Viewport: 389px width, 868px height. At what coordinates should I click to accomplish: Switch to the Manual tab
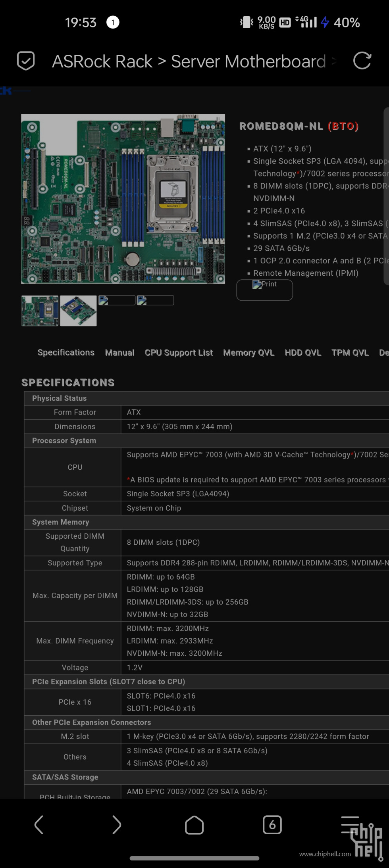[x=119, y=352]
